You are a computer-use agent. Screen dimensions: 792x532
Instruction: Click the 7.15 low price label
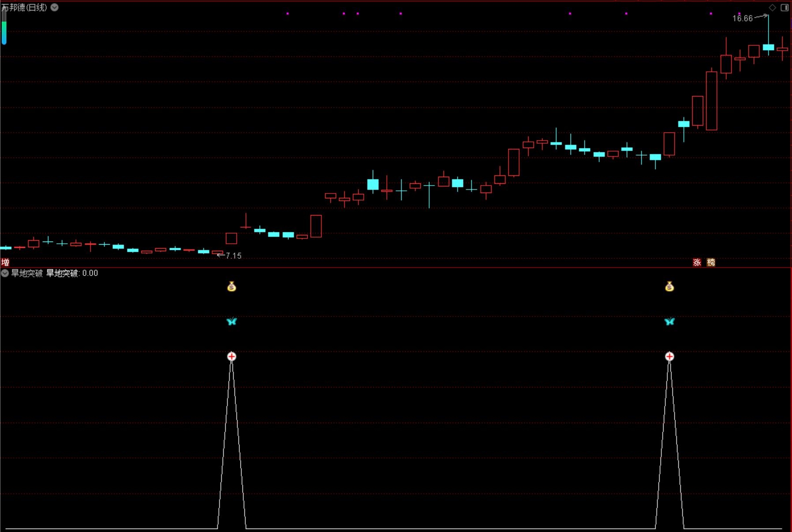[x=233, y=256]
